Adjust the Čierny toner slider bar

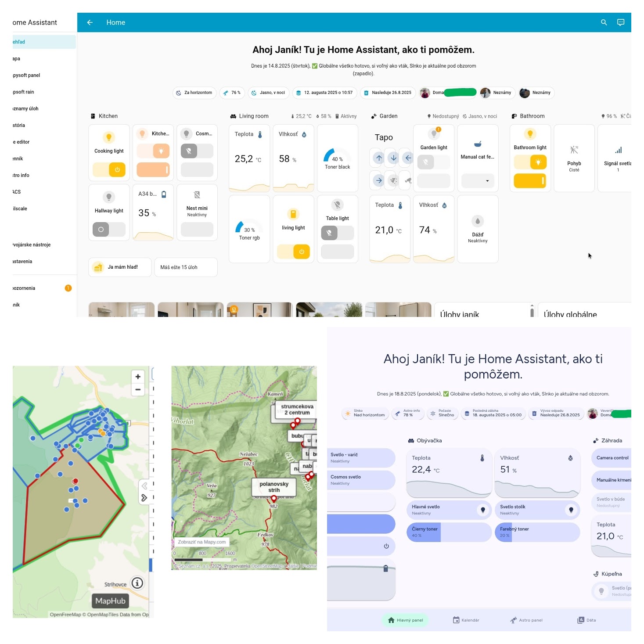pyautogui.click(x=449, y=532)
